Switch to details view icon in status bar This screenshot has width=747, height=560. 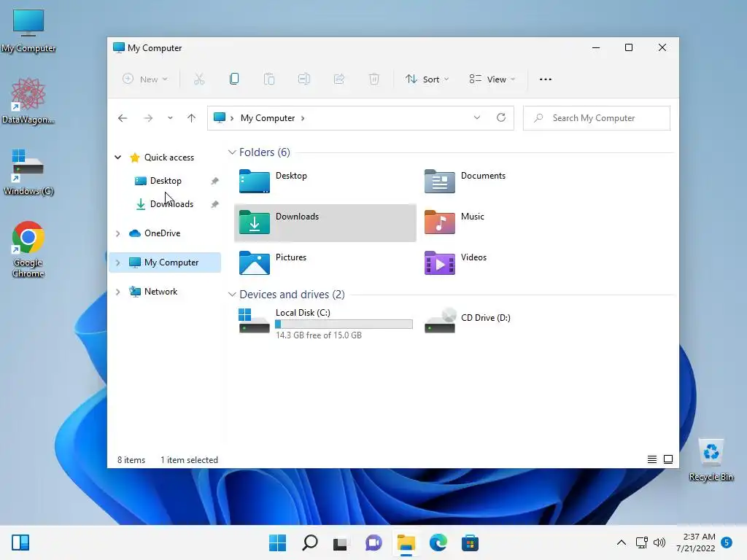(x=651, y=459)
